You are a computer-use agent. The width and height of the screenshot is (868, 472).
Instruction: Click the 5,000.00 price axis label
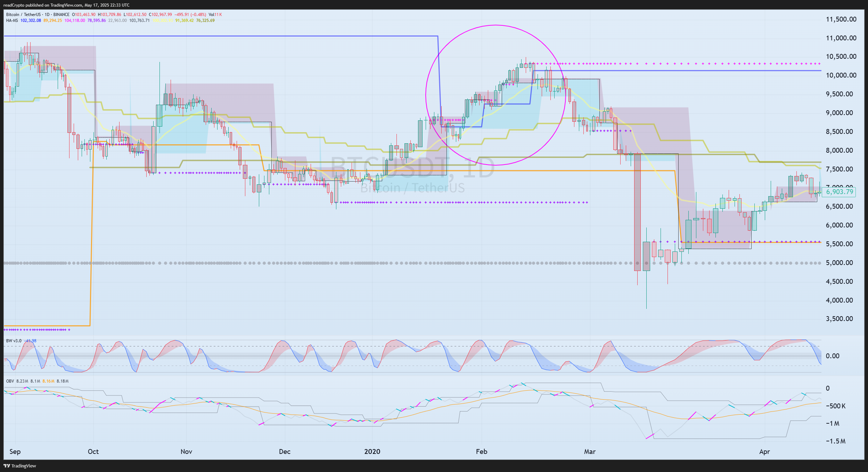[x=839, y=263]
